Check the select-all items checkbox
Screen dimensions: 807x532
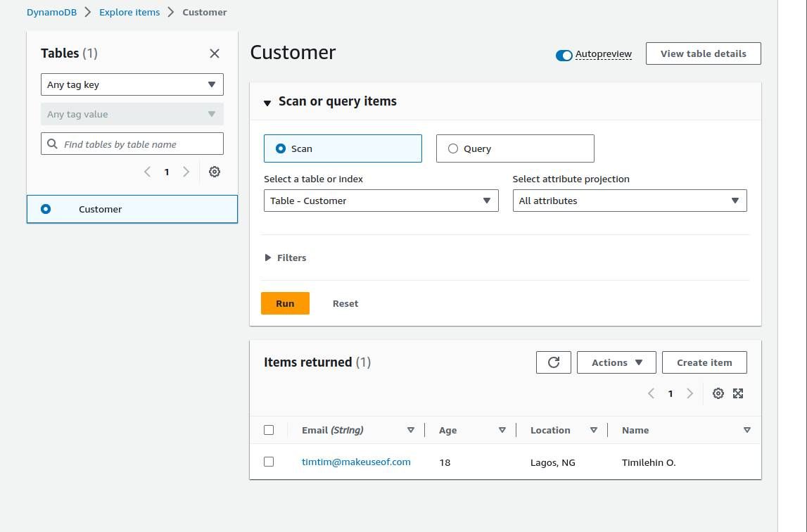(x=269, y=430)
